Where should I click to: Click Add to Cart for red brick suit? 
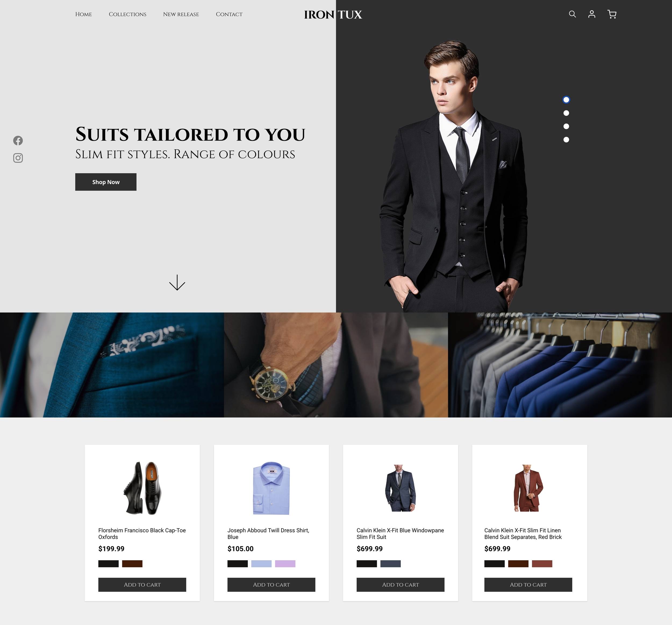tap(528, 584)
